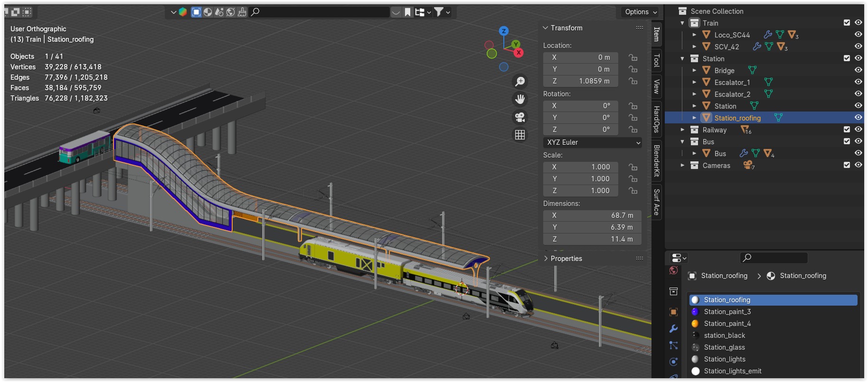This screenshot has width=868, height=382.
Task: Toggle lock on Scale Z
Action: pyautogui.click(x=633, y=191)
